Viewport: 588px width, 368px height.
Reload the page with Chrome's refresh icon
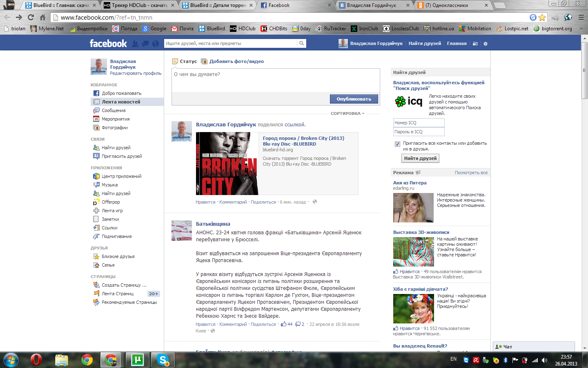[31, 17]
